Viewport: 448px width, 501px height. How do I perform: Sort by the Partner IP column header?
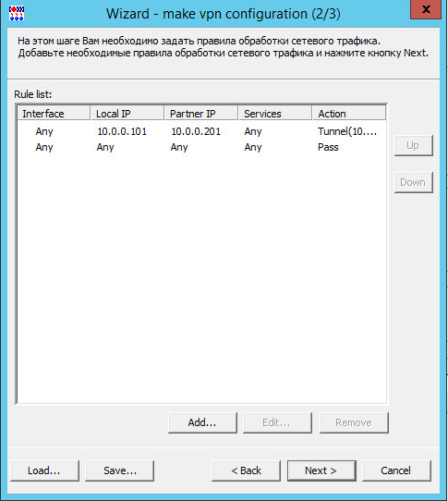click(201, 114)
